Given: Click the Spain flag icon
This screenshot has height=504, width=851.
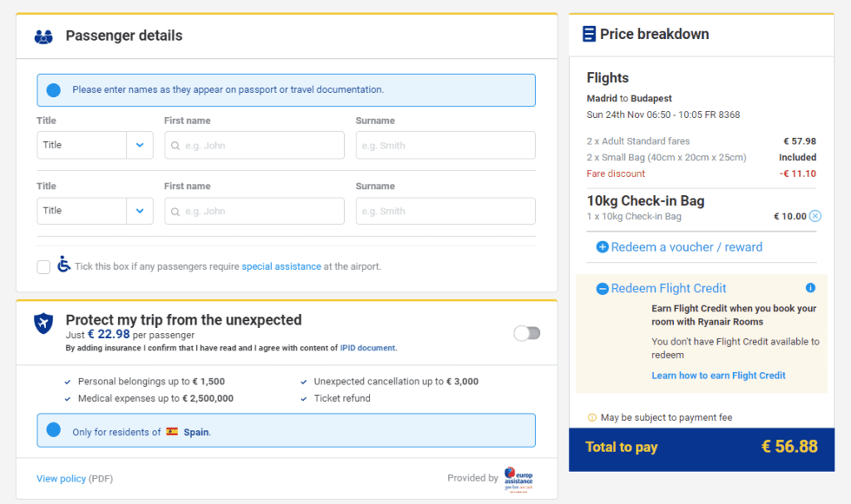Looking at the screenshot, I should (172, 432).
